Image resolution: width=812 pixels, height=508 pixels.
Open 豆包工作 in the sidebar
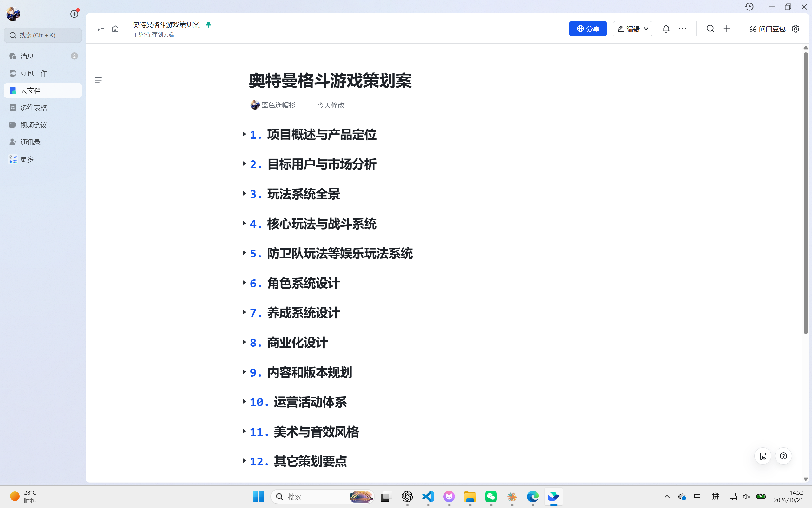tap(43, 73)
